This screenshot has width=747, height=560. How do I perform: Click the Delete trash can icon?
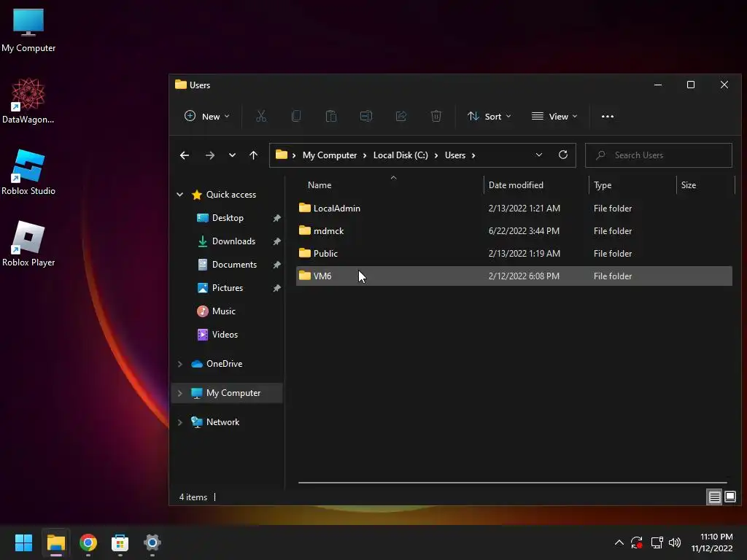pyautogui.click(x=436, y=116)
